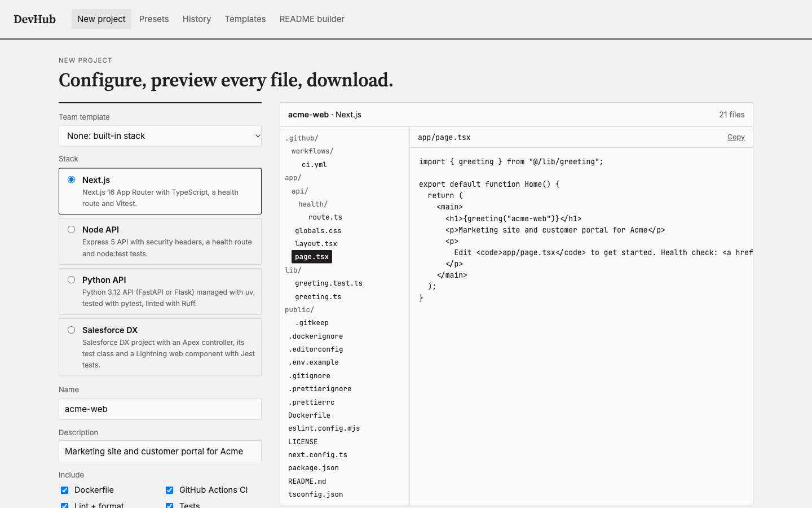Toggle the Dockerfile checkbox
The image size is (812, 508).
coord(64,490)
